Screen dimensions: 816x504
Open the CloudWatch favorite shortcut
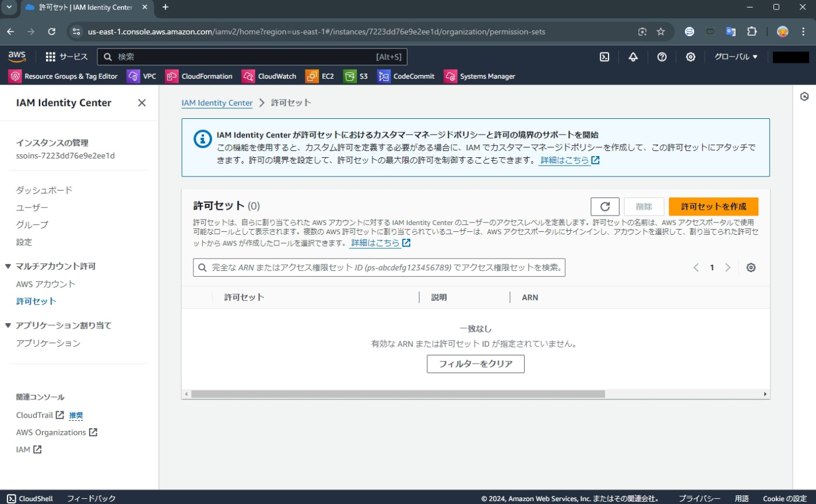269,76
